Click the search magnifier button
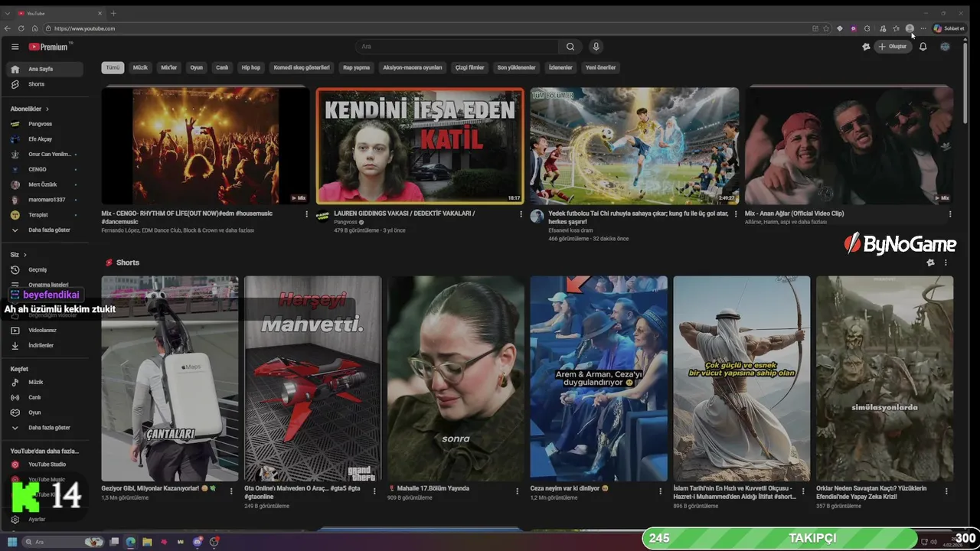The height and width of the screenshot is (551, 980). coord(570,47)
